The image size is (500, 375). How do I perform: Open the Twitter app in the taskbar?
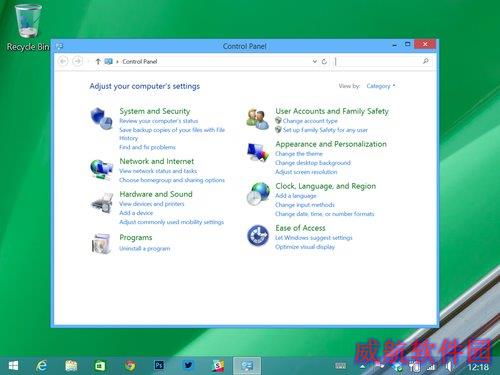click(188, 366)
